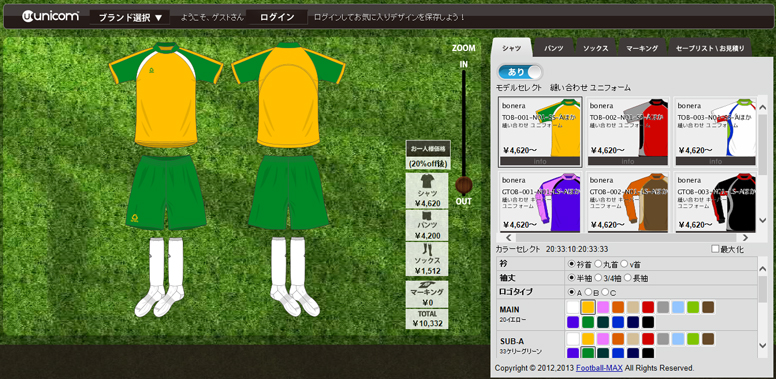
Task: Switch to the パンツ tab
Action: pos(554,48)
